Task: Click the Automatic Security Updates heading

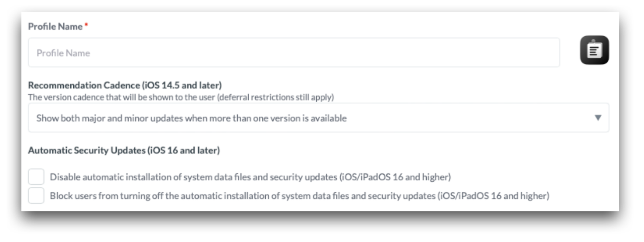Action: pos(86,151)
